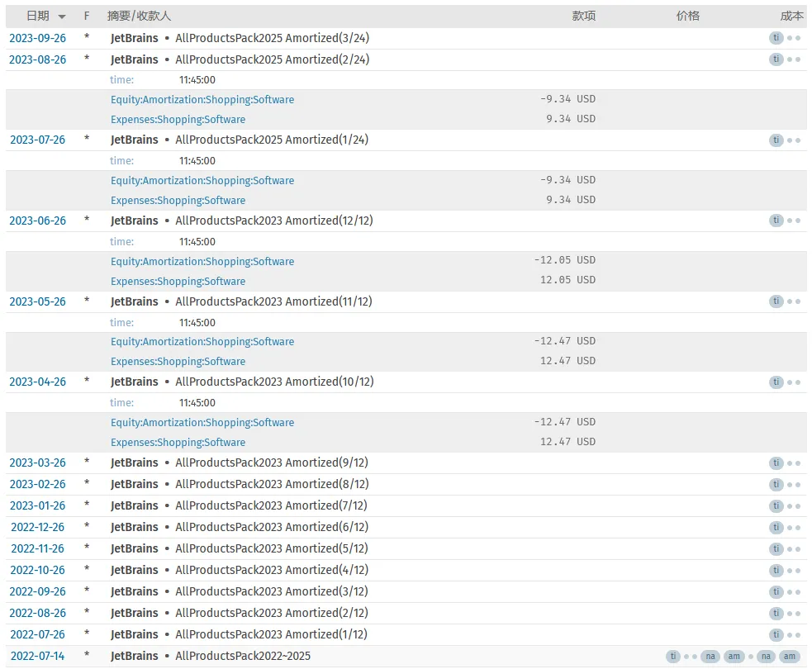Screen dimensions: 812x669
Task: Click narration 'AllProductsPack2025 Amortized(1/24)'
Action: [x=272, y=140]
